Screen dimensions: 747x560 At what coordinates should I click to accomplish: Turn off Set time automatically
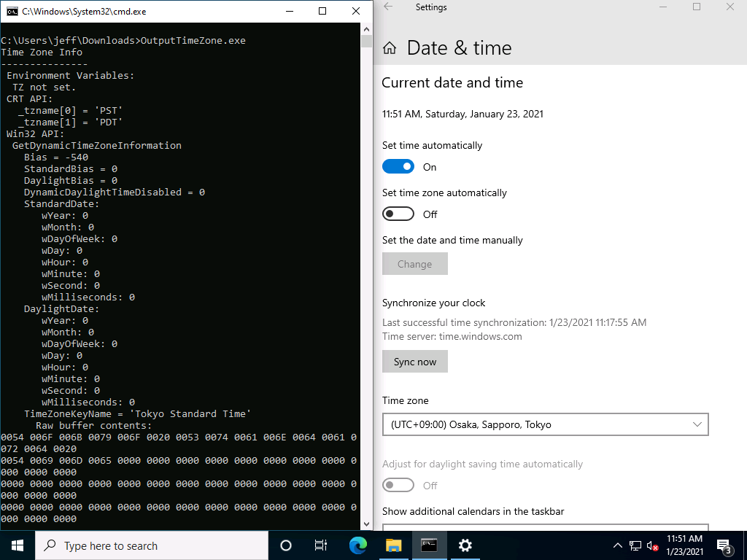[x=398, y=167]
